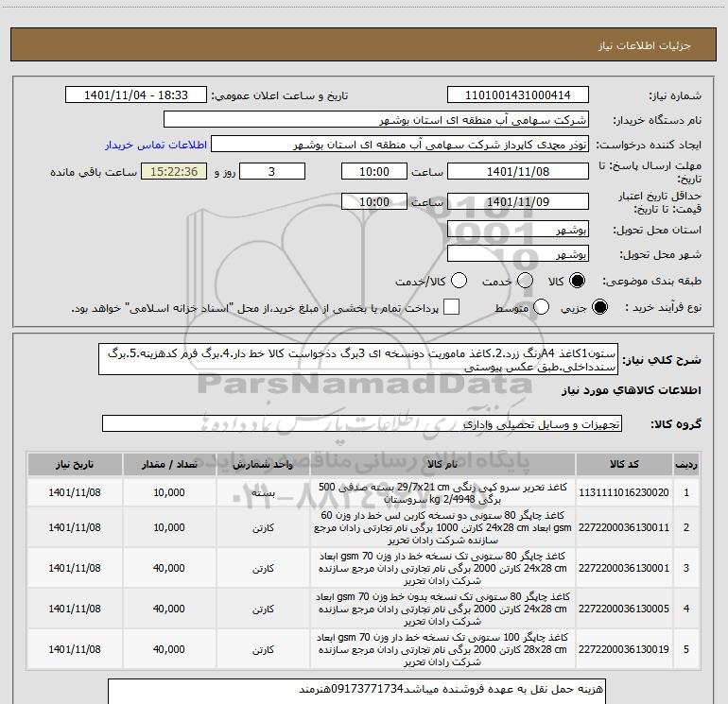Screen dimensions: 728x704
Task: Click the تاریخ نیاز column header
Action: point(75,465)
